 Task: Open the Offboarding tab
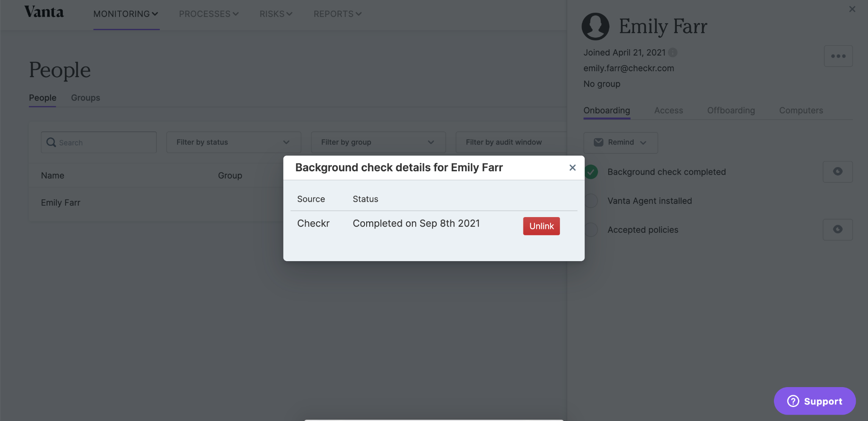coord(731,110)
